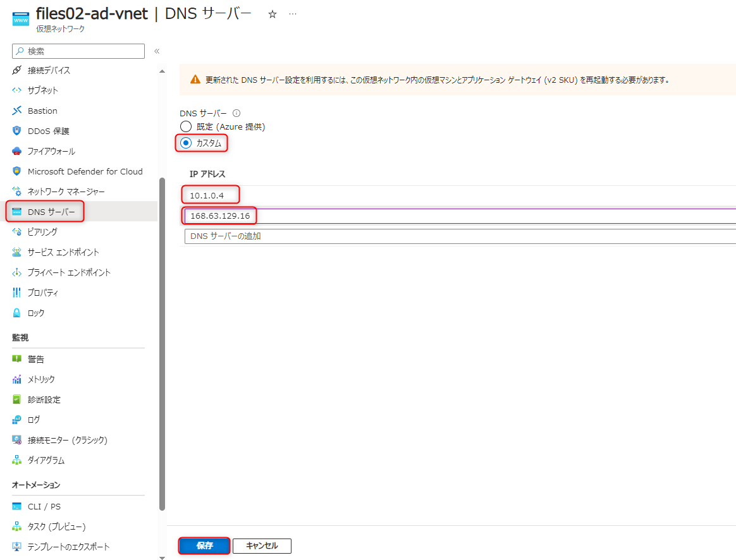Viewport: 736px width, 560px height.
Task: Open the more options ellipsis menu
Action: point(293,15)
